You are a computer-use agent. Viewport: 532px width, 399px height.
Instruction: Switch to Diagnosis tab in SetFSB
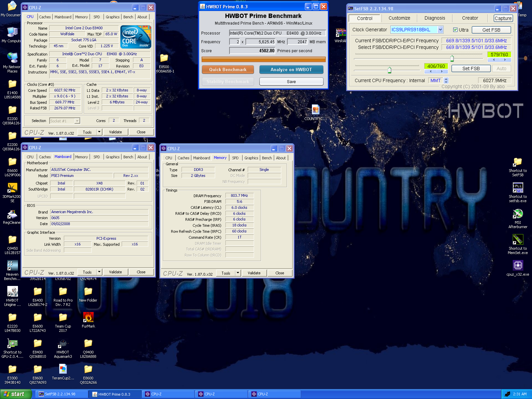435,18
